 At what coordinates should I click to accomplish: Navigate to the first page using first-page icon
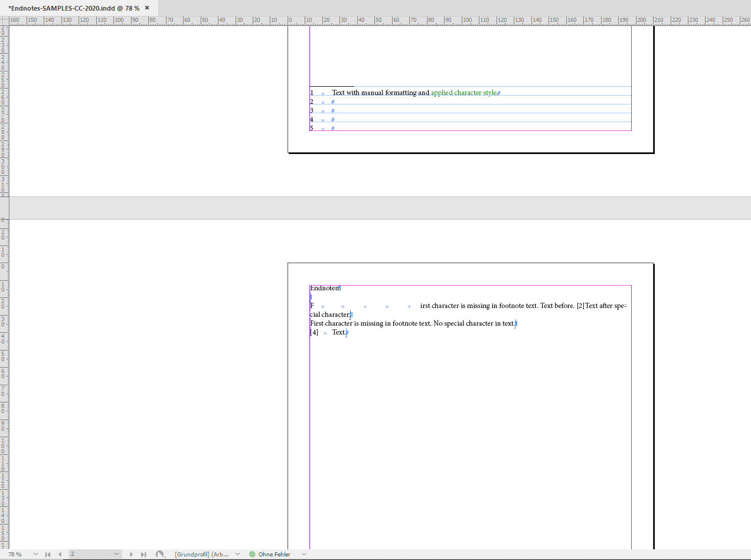tap(47, 555)
